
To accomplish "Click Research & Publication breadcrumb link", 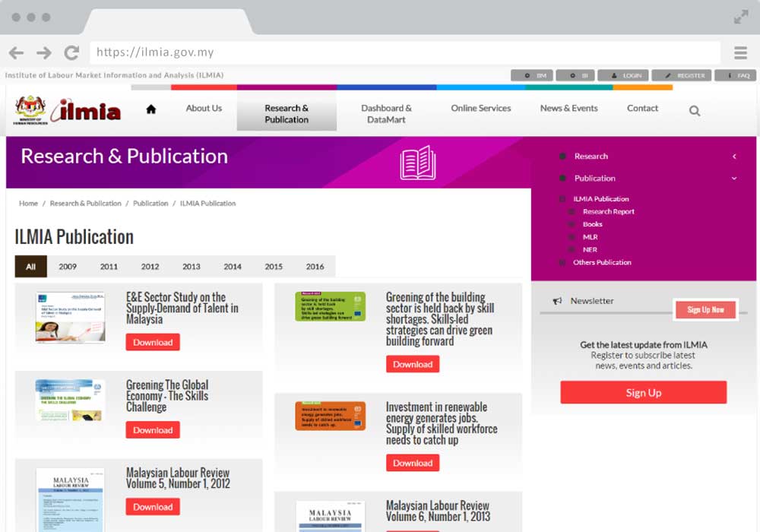I will (x=85, y=204).
